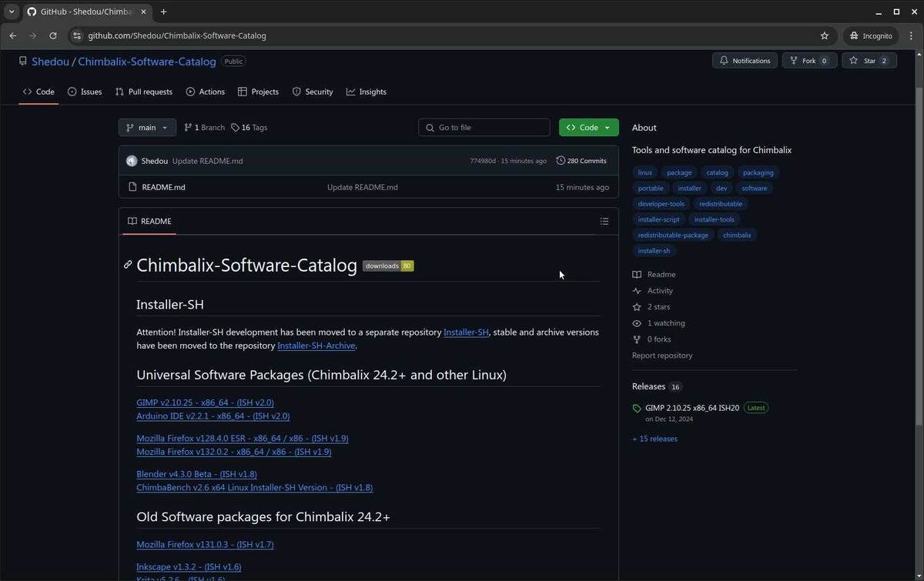This screenshot has height=581, width=924.
Task: Click the Incognito profile indicator
Action: [871, 35]
